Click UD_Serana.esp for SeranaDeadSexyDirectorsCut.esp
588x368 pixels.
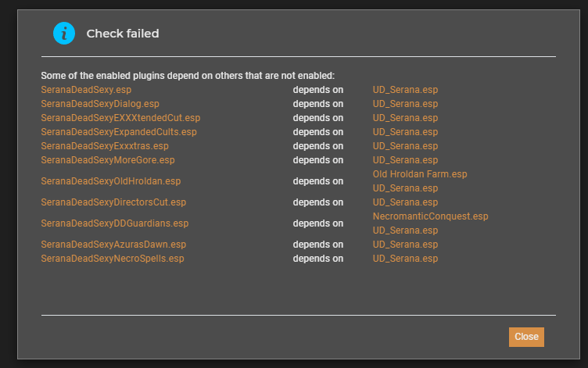(x=405, y=202)
